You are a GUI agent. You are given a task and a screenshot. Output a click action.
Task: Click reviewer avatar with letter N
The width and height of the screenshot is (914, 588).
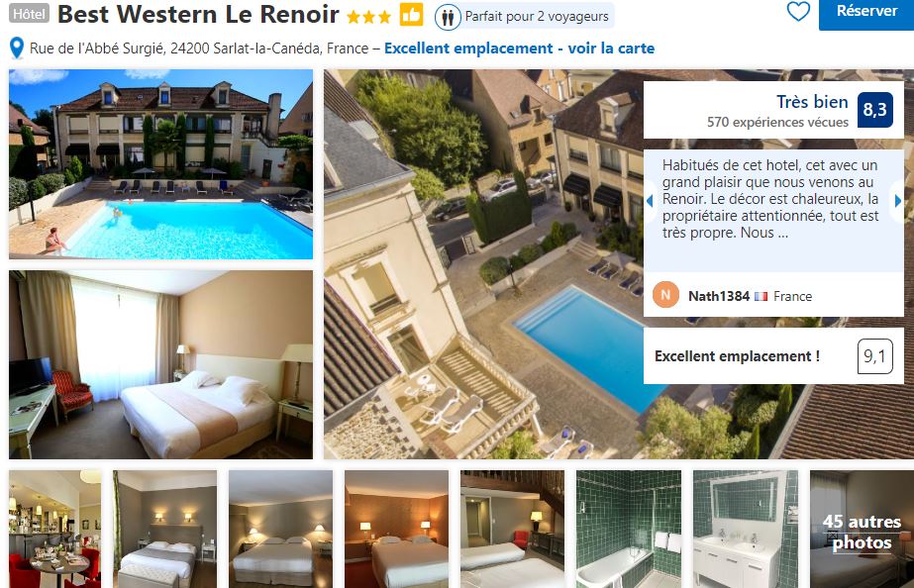tap(665, 295)
